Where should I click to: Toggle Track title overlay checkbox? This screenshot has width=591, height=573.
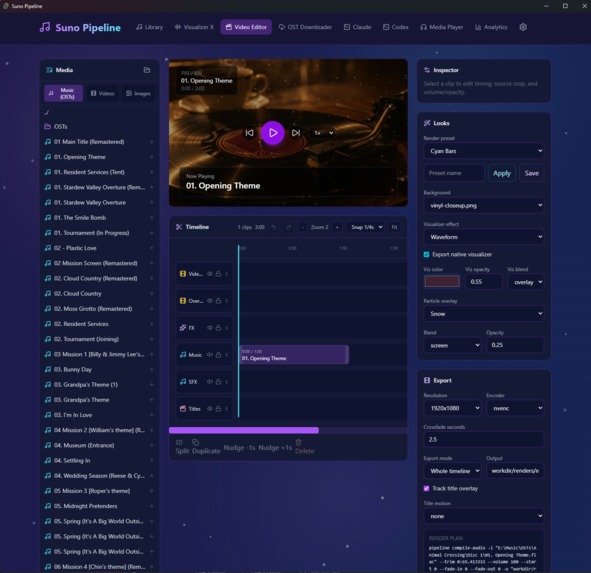click(x=426, y=488)
